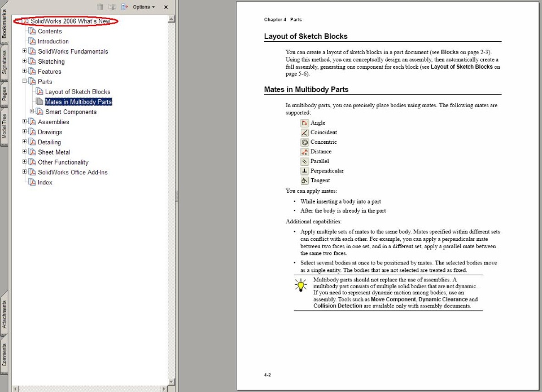Click the Perpendicular mate icon
This screenshot has height=392, width=542.
pos(304,170)
